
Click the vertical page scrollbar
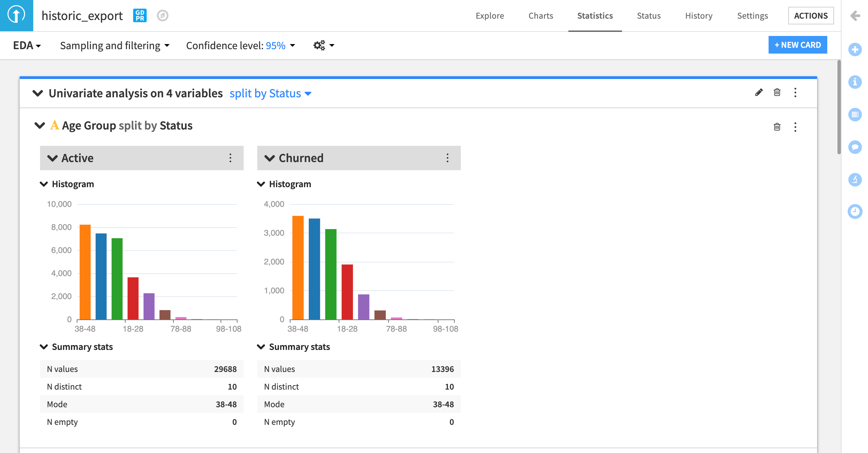point(839,107)
